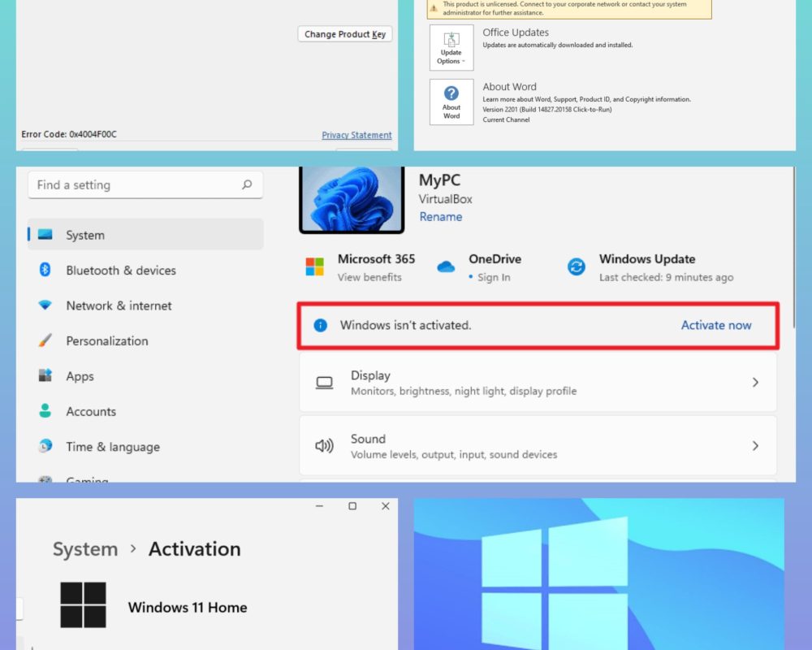Click the Windows Update refresh icon

[x=576, y=266]
